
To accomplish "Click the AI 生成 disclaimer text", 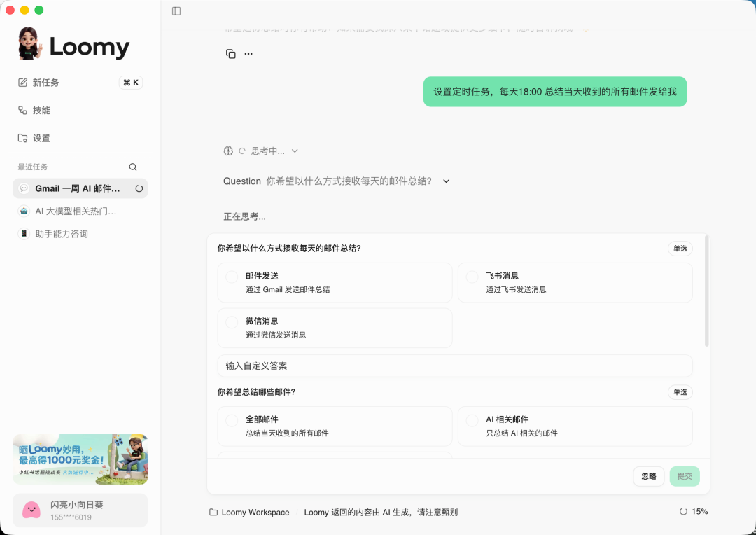I will 381,513.
